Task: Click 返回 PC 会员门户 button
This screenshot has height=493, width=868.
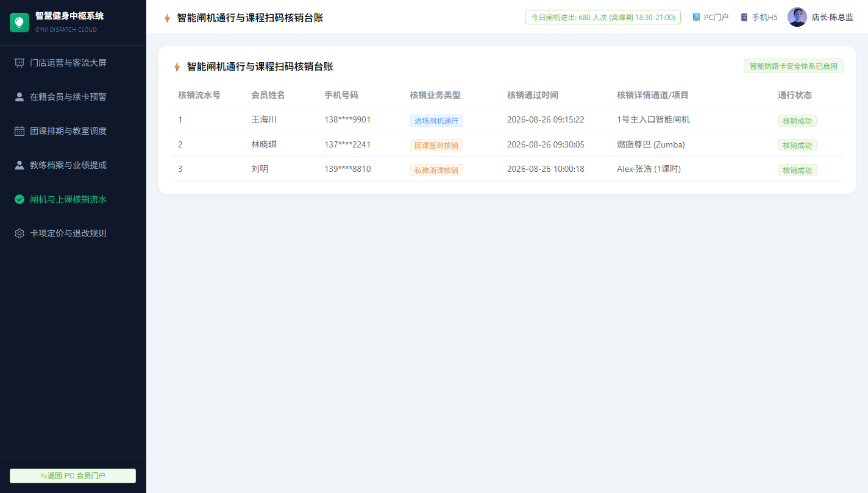Action: (x=73, y=476)
